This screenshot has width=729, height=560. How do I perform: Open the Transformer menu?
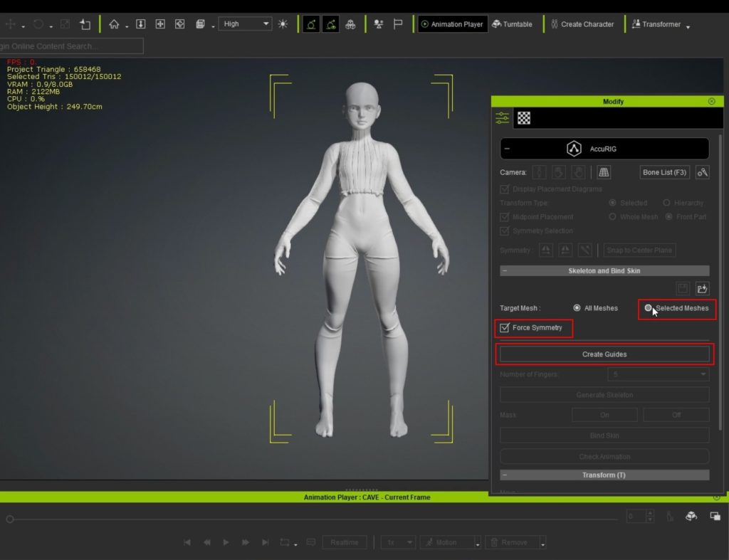pos(661,24)
